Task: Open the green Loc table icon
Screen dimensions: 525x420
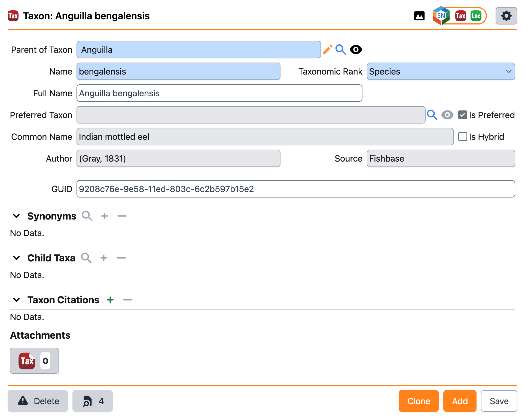Action: coord(476,16)
